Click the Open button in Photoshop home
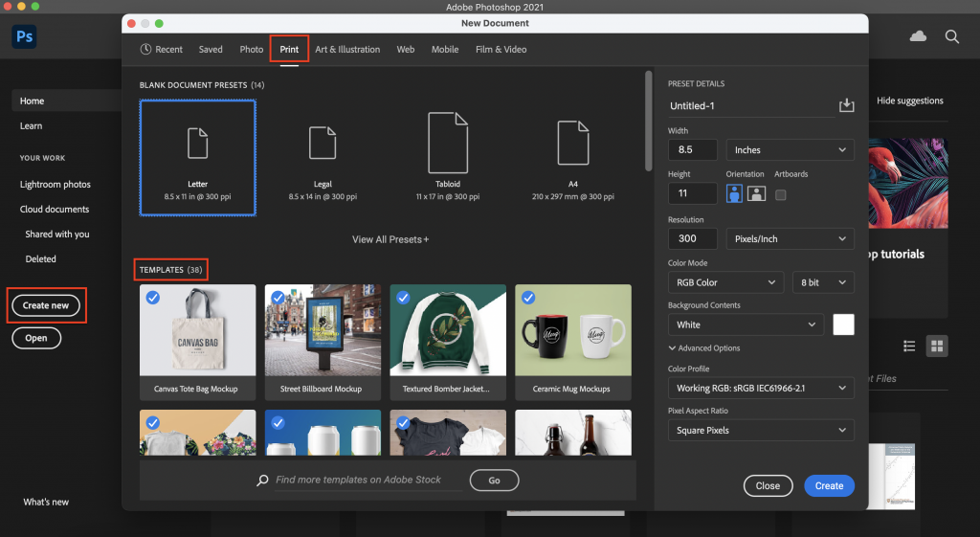Image resolution: width=980 pixels, height=537 pixels. [x=36, y=338]
